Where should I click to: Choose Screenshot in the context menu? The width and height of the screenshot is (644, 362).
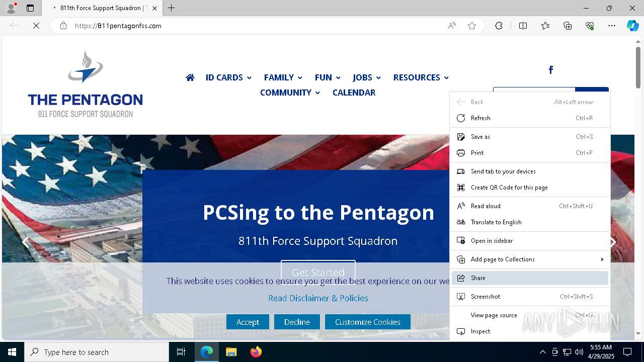[x=530, y=297]
